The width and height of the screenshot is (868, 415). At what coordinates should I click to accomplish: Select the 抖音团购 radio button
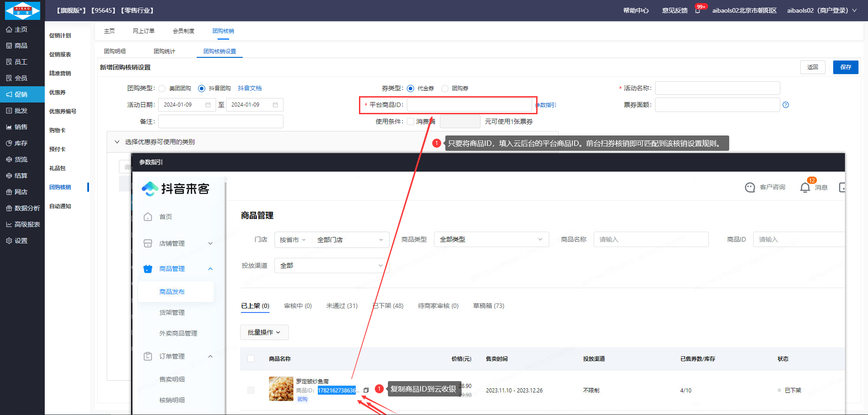point(202,89)
